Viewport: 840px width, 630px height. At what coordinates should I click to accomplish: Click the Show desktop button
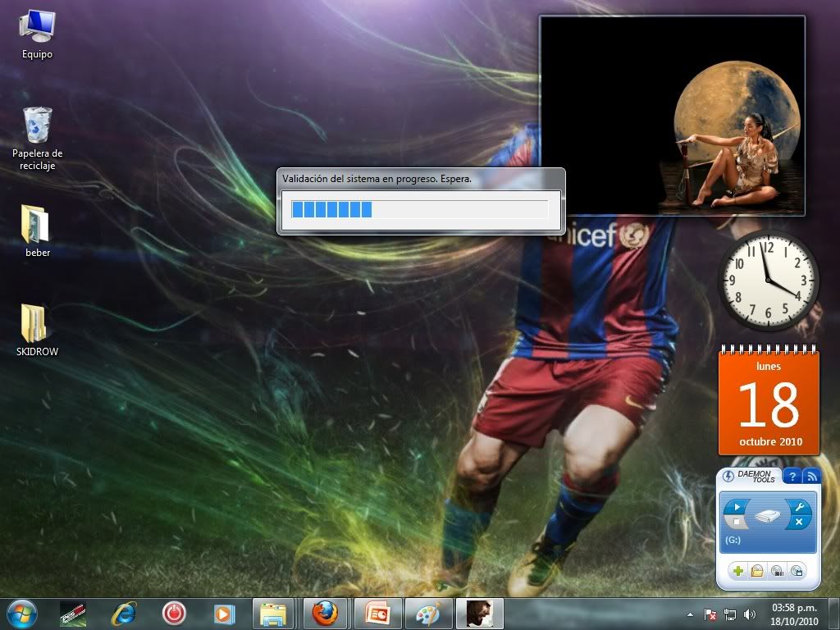click(833, 614)
